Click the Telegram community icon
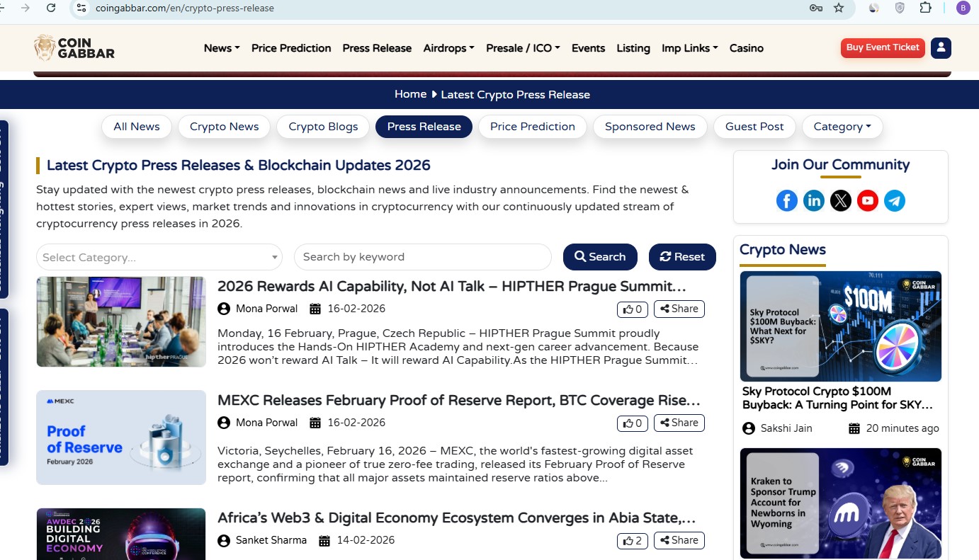This screenshot has width=979, height=560. 895,200
